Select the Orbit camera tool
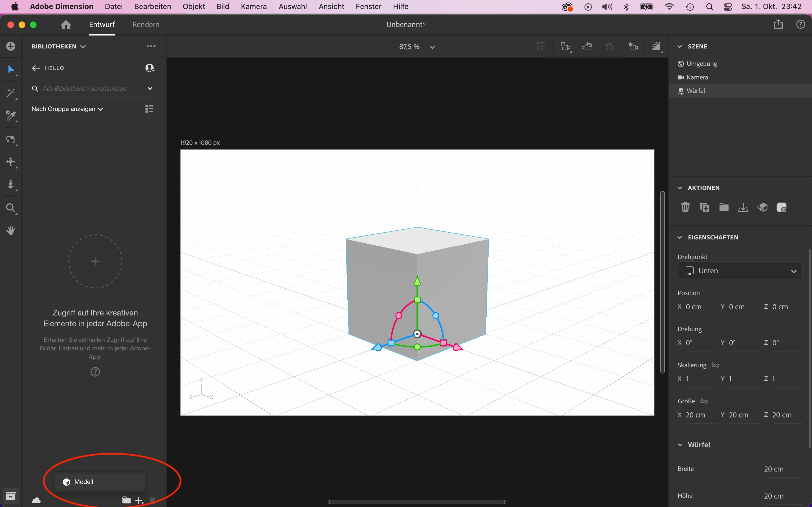The width and height of the screenshot is (812, 507). (x=11, y=139)
